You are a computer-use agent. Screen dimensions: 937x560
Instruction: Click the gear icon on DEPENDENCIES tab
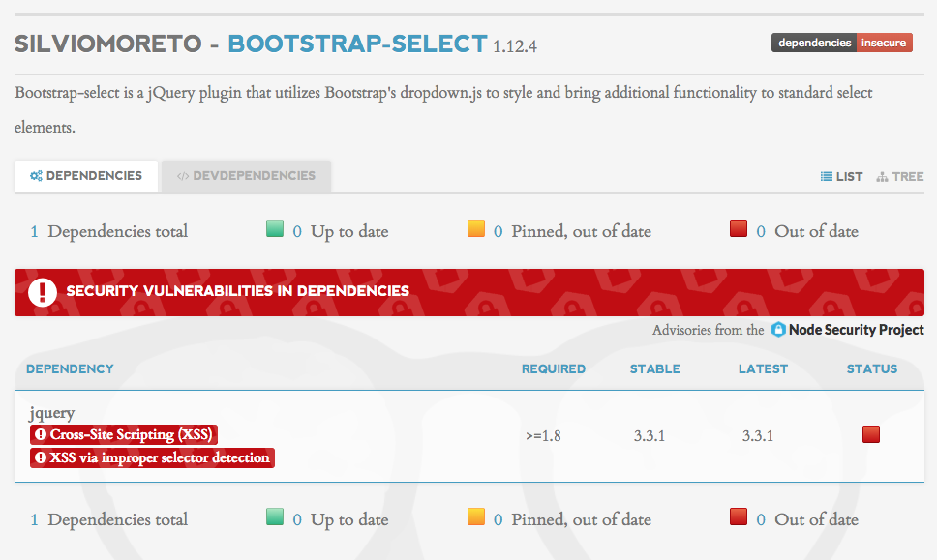coord(36,176)
